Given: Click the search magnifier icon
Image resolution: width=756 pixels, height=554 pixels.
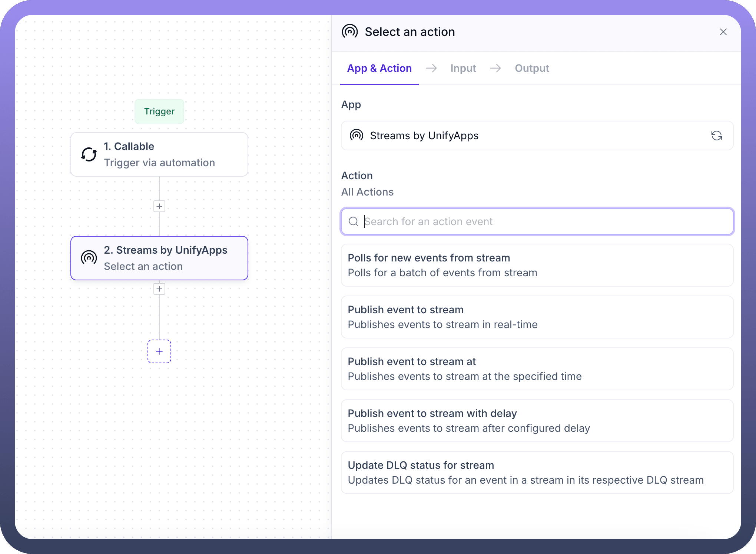Looking at the screenshot, I should coord(354,221).
